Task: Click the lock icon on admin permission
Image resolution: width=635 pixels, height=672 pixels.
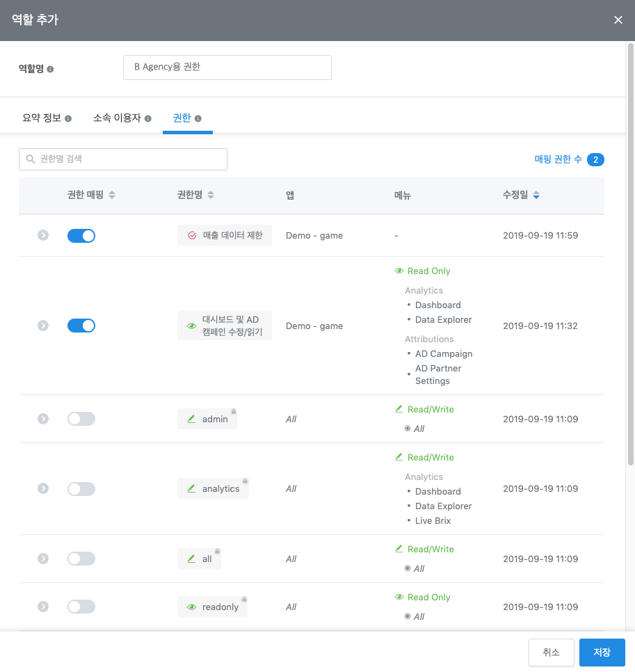Action: pos(234,412)
